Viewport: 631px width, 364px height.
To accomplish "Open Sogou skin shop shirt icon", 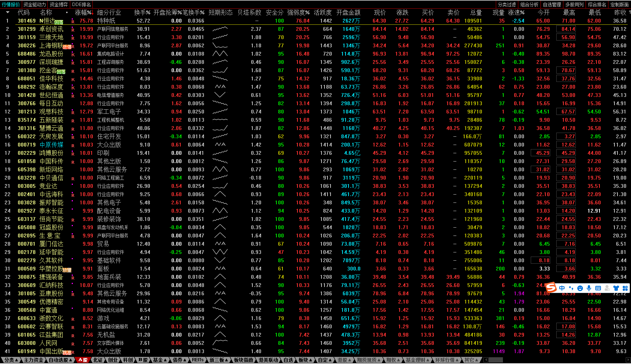I will click(x=616, y=288).
